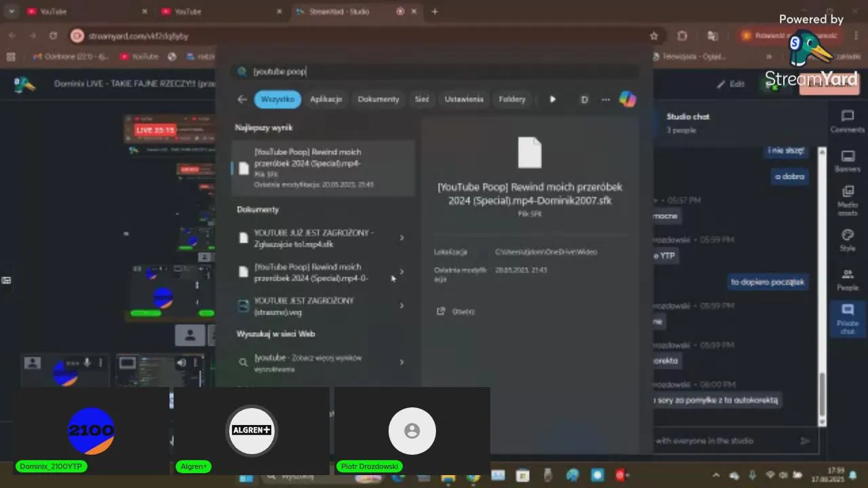
Task: Click the Windows search input field
Action: [434, 71]
